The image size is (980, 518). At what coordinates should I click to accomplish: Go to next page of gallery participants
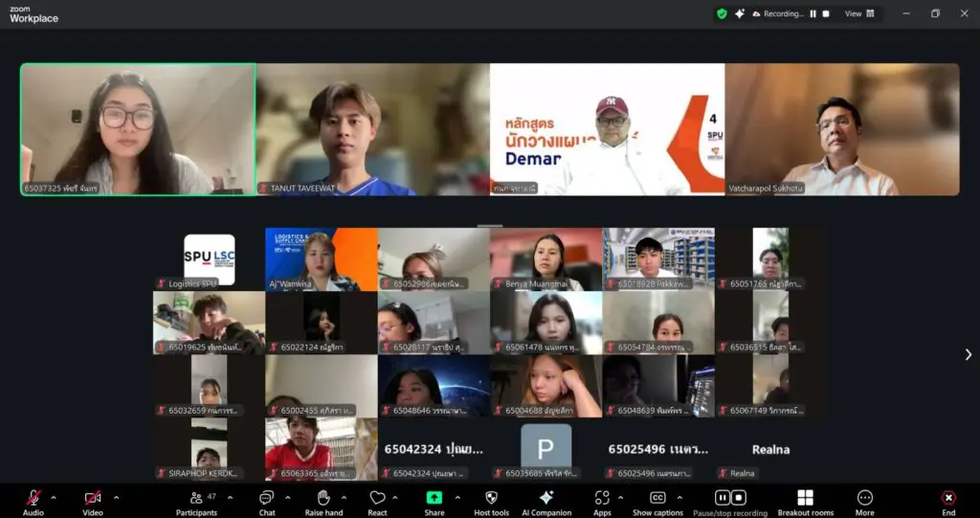(969, 354)
